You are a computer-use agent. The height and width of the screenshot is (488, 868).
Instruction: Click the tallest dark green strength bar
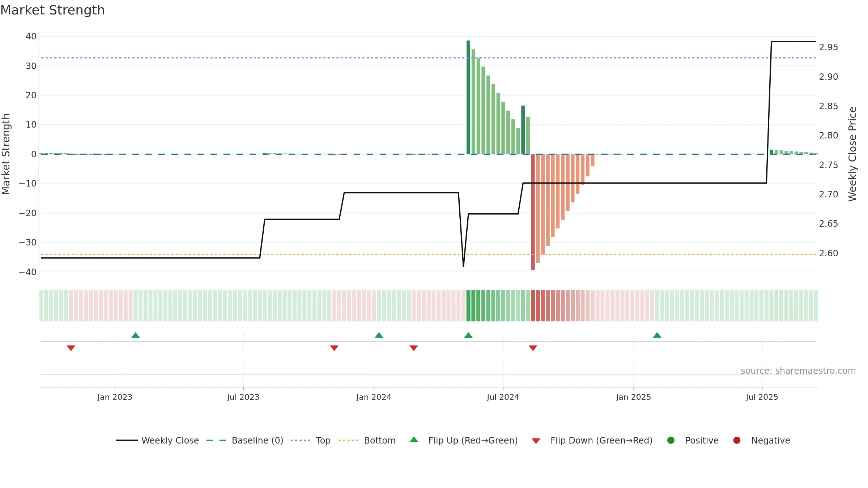[468, 97]
